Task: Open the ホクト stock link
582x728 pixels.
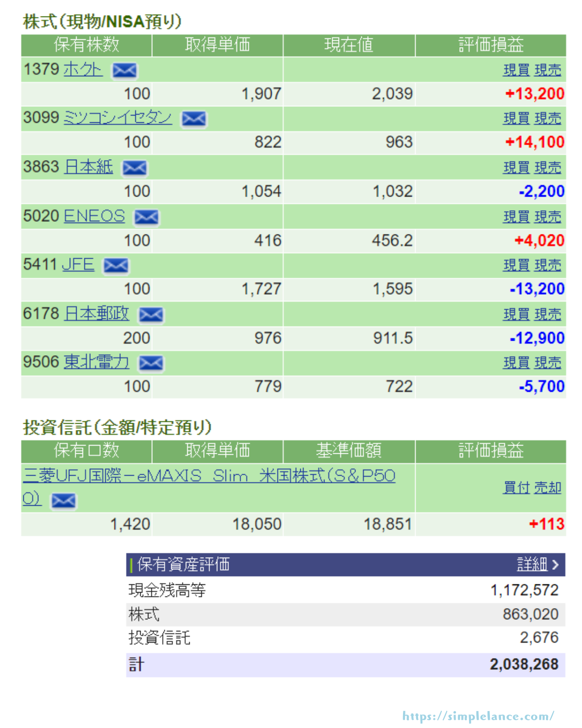Action: [82, 69]
